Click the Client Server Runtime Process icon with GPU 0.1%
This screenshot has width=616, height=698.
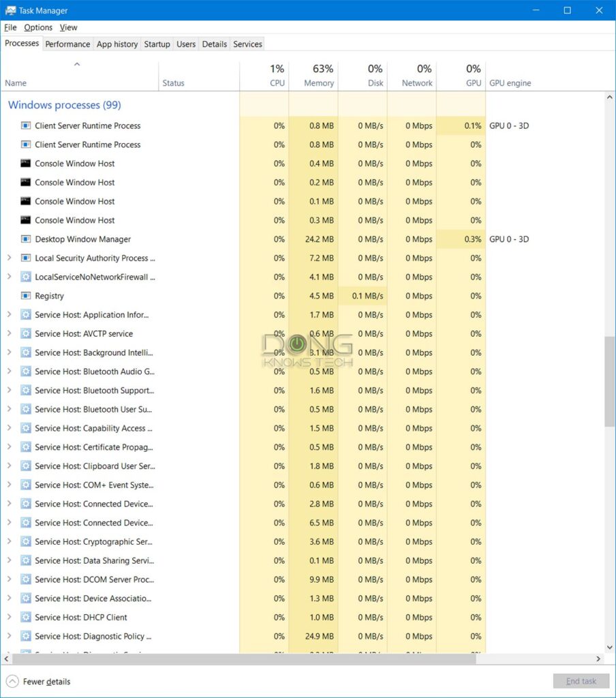[26, 125]
